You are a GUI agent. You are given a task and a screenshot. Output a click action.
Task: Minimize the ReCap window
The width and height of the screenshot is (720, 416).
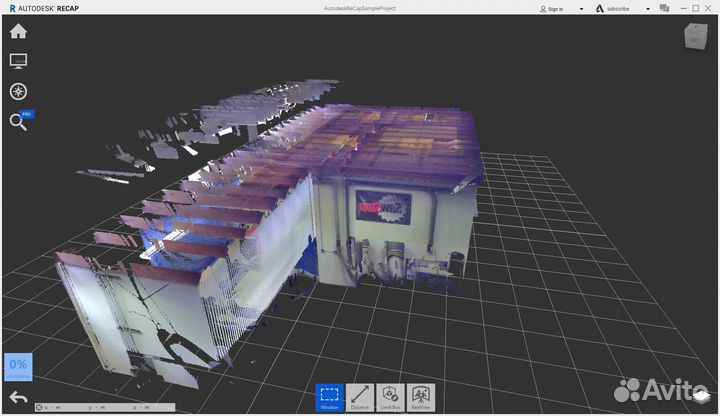tap(683, 8)
